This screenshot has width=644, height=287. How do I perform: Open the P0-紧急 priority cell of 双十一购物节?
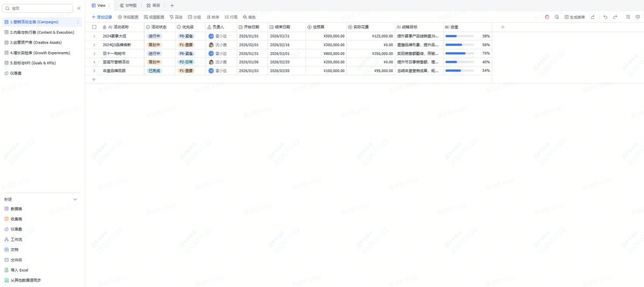pos(191,53)
